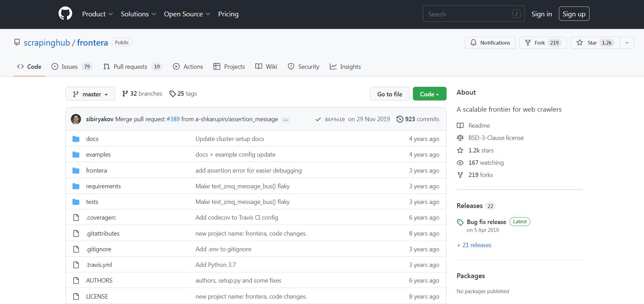Screen dimensions: 644x304
Task: Click the release tag icon
Action: 460,222
